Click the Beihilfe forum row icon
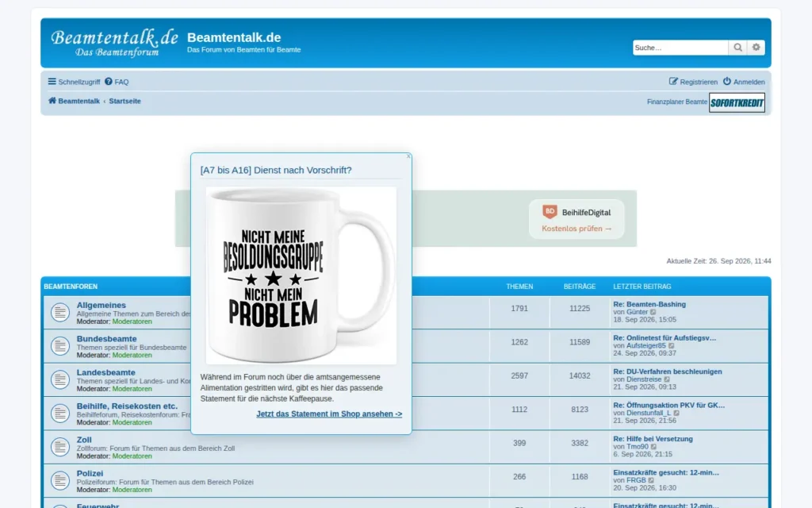The width and height of the screenshot is (812, 508). (60, 414)
